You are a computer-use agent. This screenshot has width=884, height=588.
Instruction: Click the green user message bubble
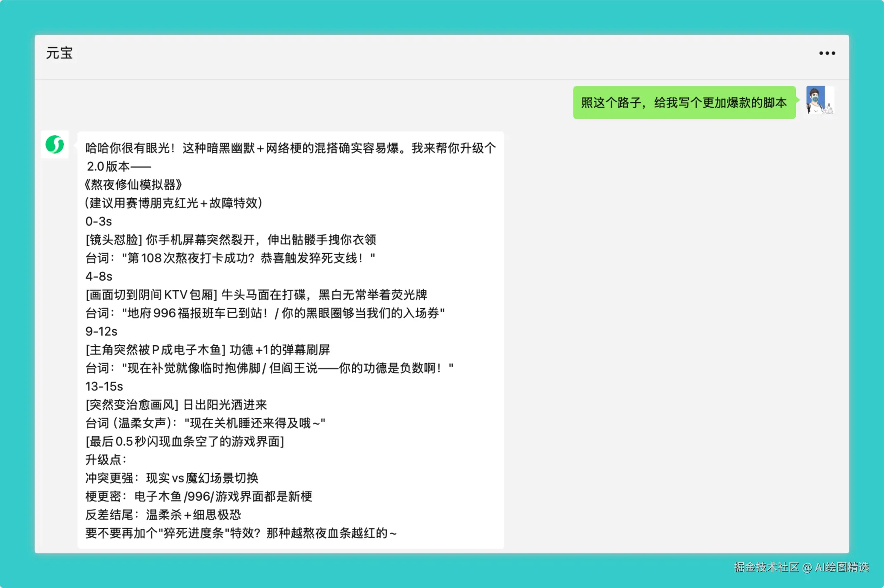pos(684,103)
